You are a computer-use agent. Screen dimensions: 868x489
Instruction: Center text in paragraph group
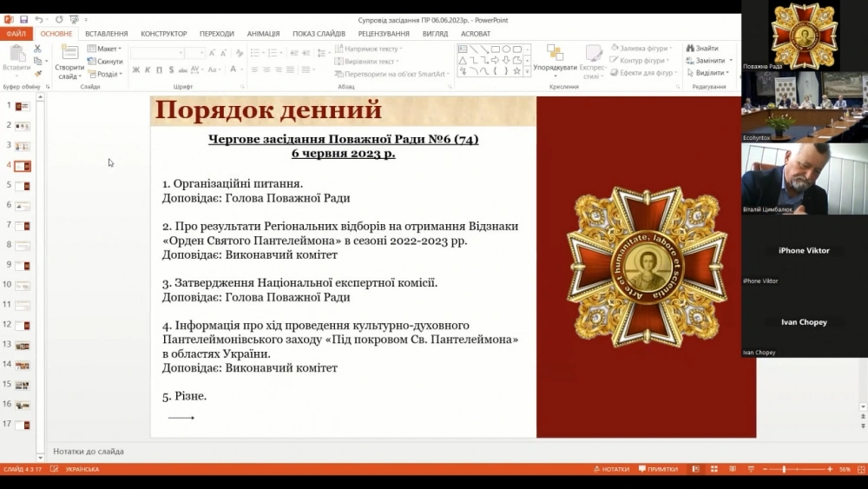point(266,69)
